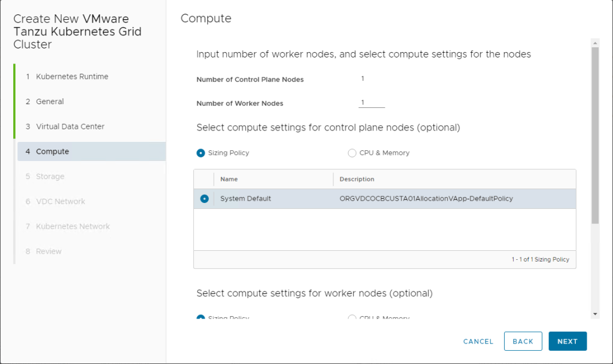Screen dimensions: 613x364
Task: Open the Compute step
Action: 92,151
